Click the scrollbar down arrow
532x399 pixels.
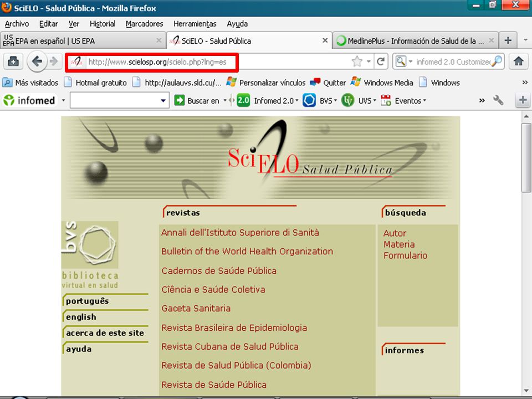pyautogui.click(x=526, y=391)
